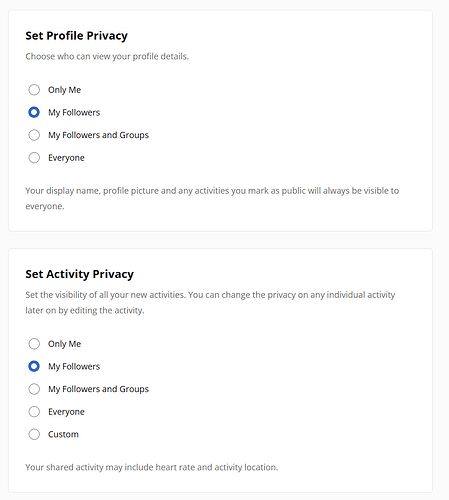The image size is (449, 500).
Task: Set Activity Privacy to Everyone radio
Action: pyautogui.click(x=34, y=412)
